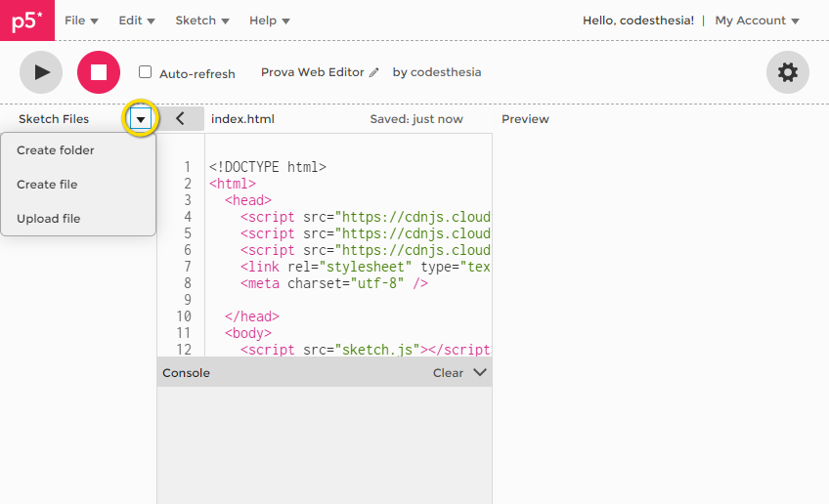Open the settings gear icon
This screenshot has height=504, width=829.
[787, 72]
